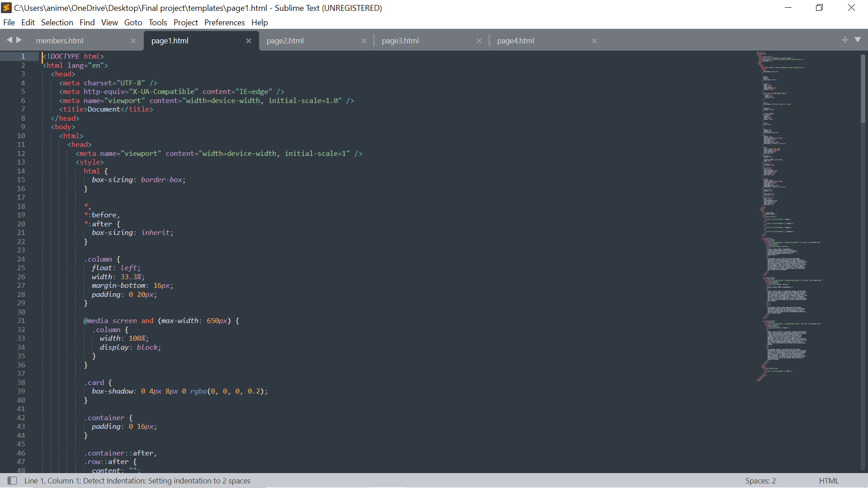
Task: Close the page3.html tab
Action: click(x=479, y=41)
